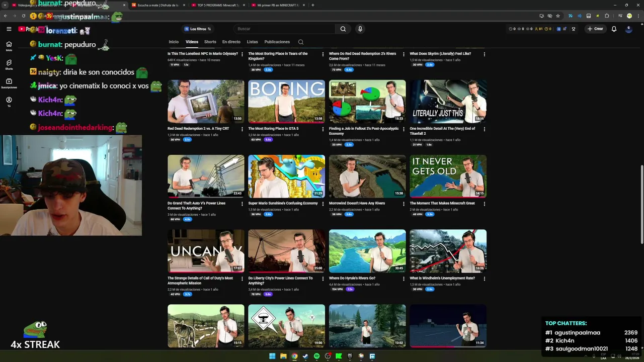Open the tab search dropdown arrow

pos(5,5)
